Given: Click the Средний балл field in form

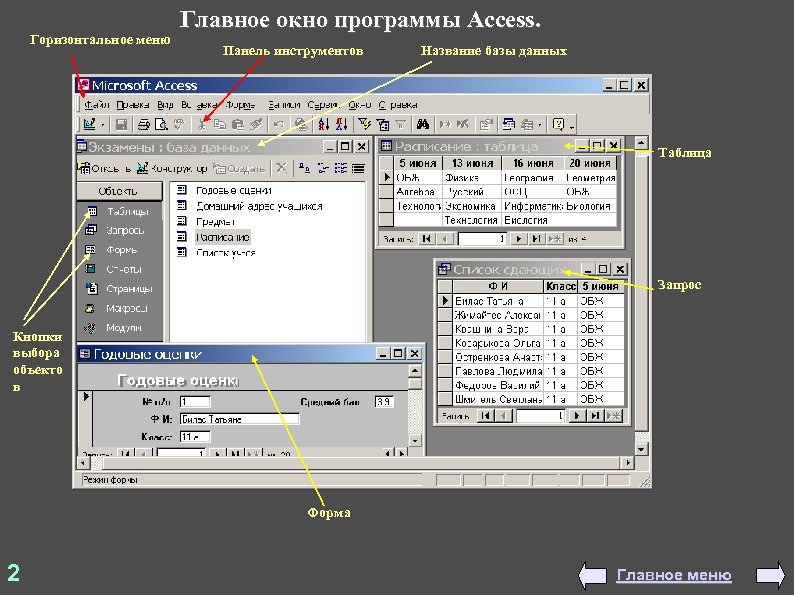Looking at the screenshot, I should tap(384, 402).
